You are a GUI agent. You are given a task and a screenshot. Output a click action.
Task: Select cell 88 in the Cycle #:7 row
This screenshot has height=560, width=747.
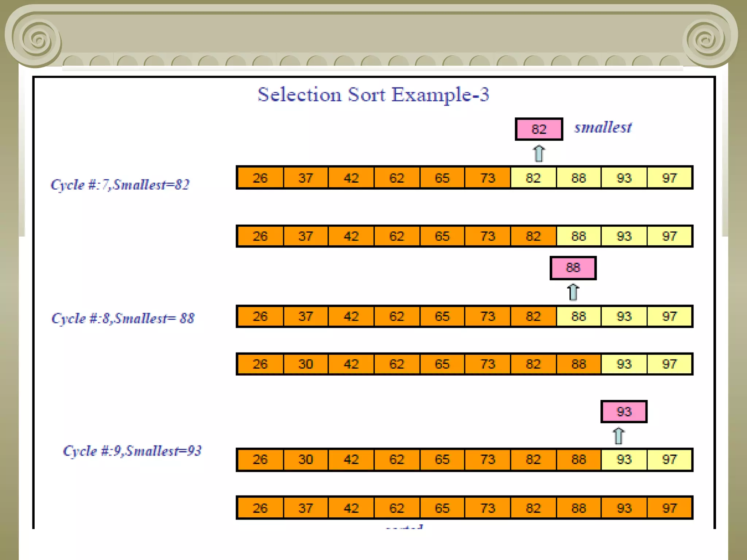coord(578,178)
